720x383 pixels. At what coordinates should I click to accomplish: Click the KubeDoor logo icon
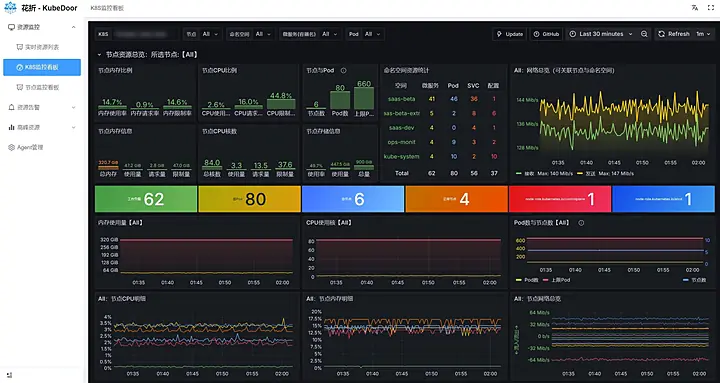click(10, 8)
